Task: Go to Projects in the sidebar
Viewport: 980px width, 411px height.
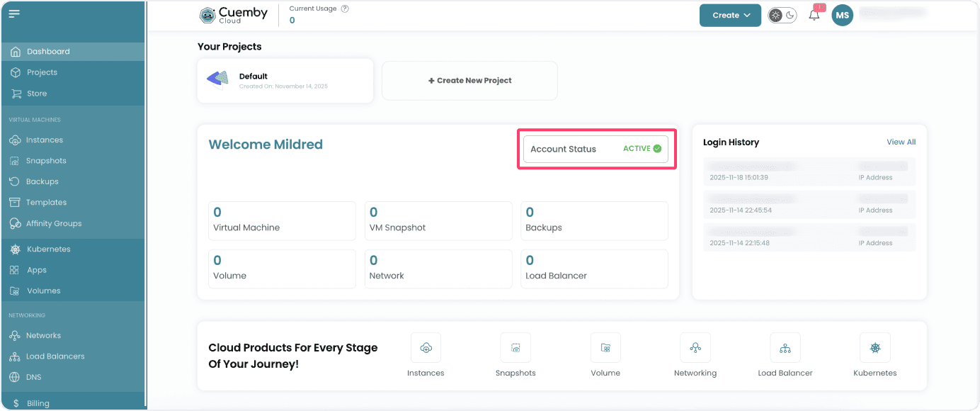Action: click(42, 72)
